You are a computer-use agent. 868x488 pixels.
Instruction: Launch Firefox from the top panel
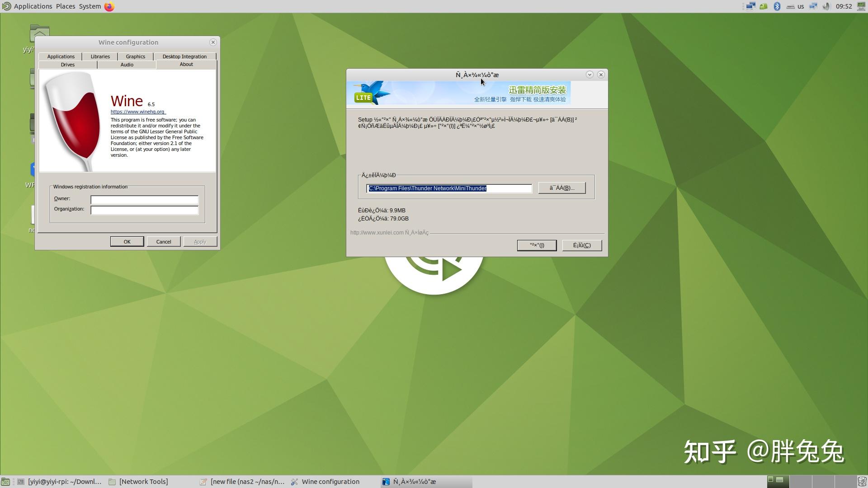(108, 6)
